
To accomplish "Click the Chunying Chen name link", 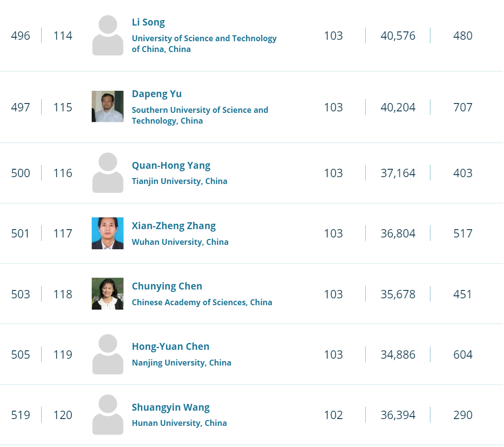I will click(x=167, y=287).
